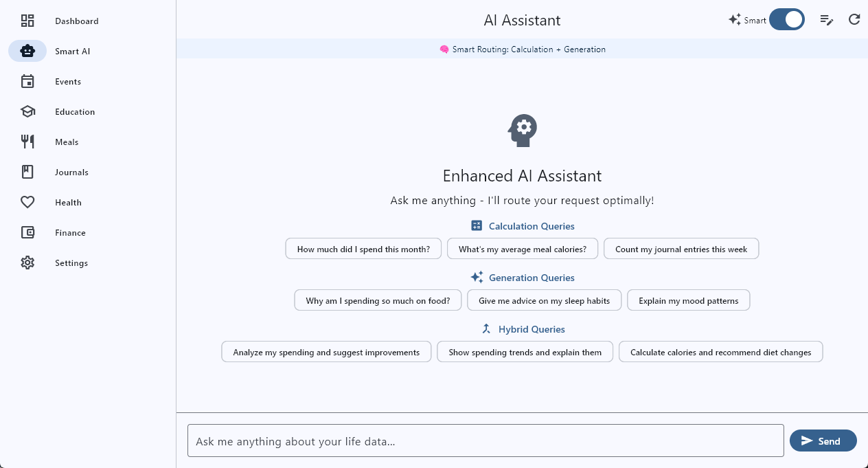This screenshot has width=868, height=468.
Task: Open the Finance wallet icon
Action: 27,232
